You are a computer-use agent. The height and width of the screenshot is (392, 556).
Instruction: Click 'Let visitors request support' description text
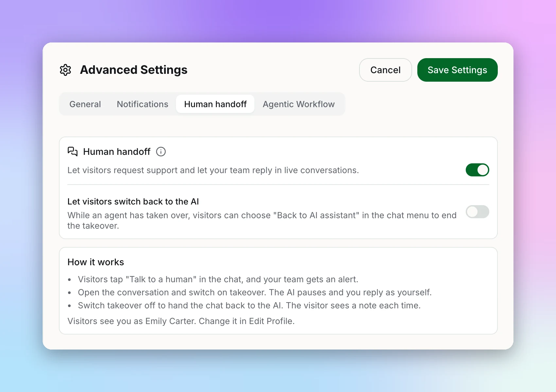click(213, 170)
